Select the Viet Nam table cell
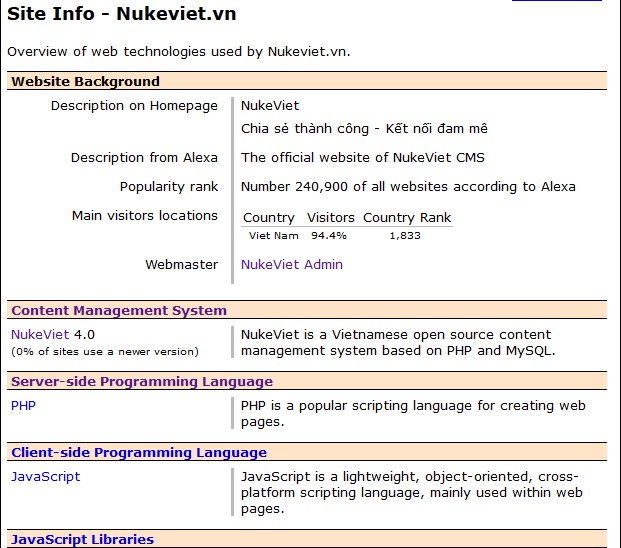This screenshot has height=548, width=621. click(x=274, y=236)
